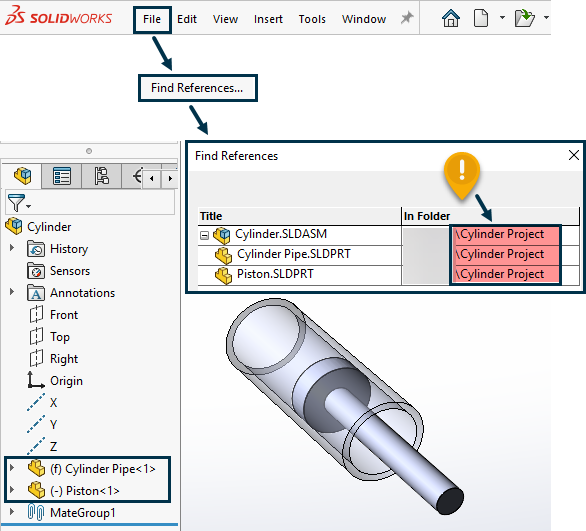Open the File menu

pyautogui.click(x=152, y=19)
